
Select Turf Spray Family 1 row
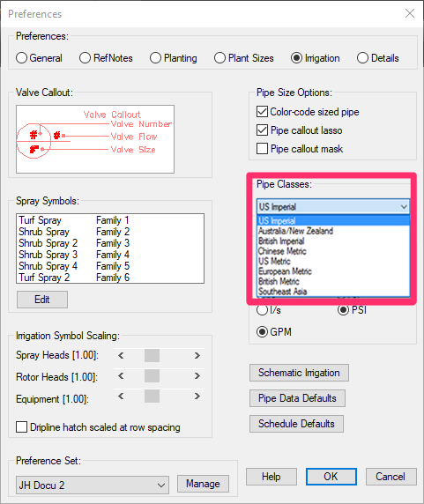[x=110, y=220]
